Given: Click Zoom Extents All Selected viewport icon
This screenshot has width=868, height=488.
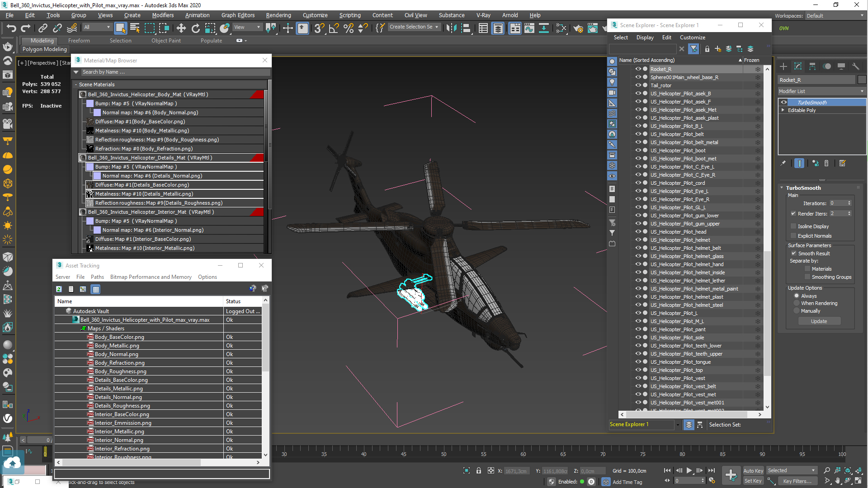Looking at the screenshot, I should coord(858,470).
